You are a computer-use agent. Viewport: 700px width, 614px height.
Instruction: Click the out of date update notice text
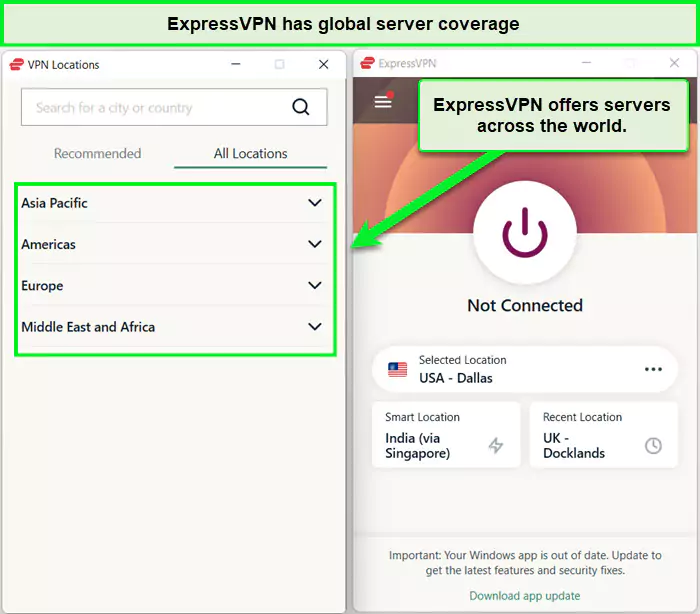click(x=525, y=563)
